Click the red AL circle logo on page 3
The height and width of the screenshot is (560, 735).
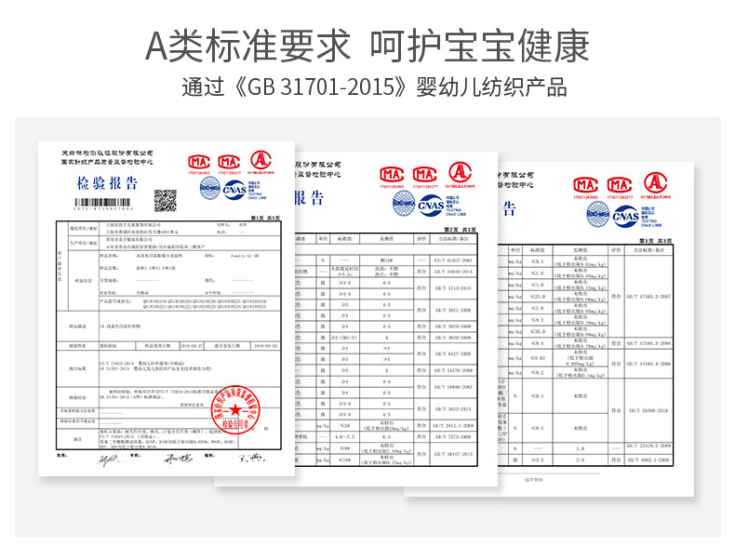(x=655, y=182)
